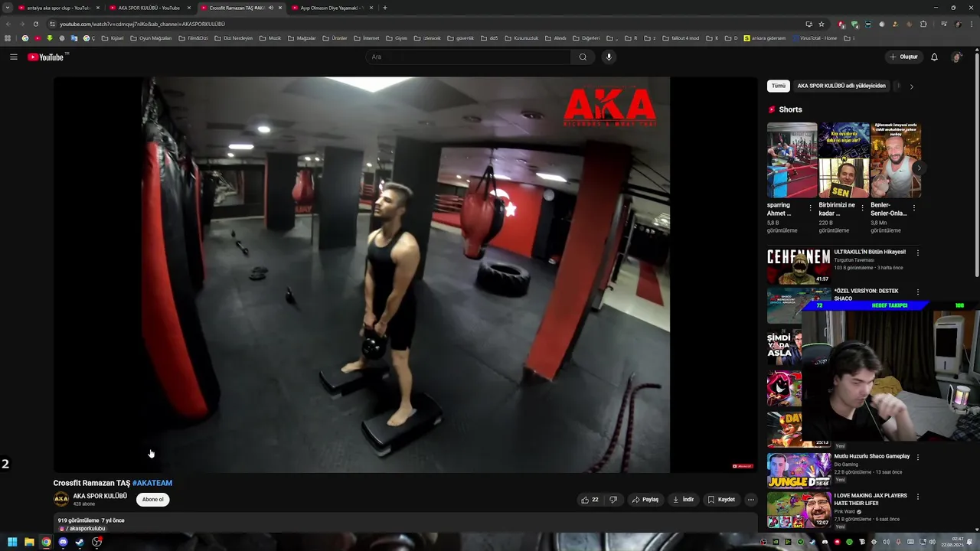Open the Film&Dizi bookmarks folder
Viewport: 980px width, 551px height.
193,38
